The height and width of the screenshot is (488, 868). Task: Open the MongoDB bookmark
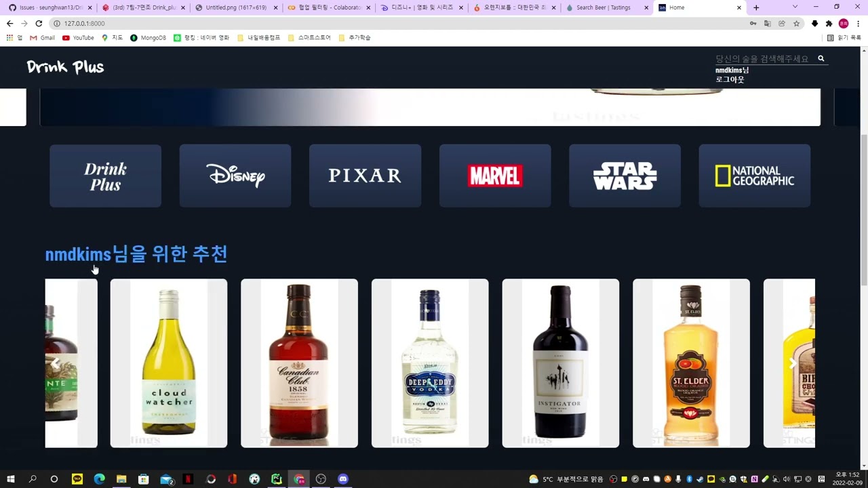click(x=148, y=38)
